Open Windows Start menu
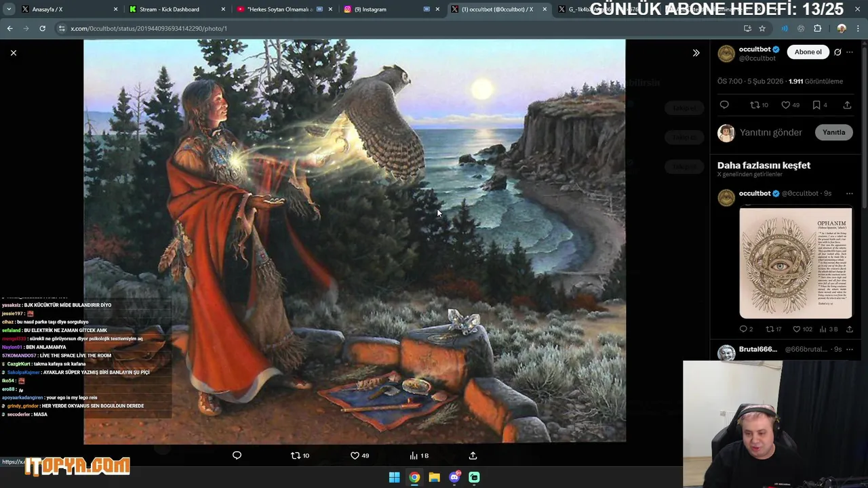 (x=394, y=477)
